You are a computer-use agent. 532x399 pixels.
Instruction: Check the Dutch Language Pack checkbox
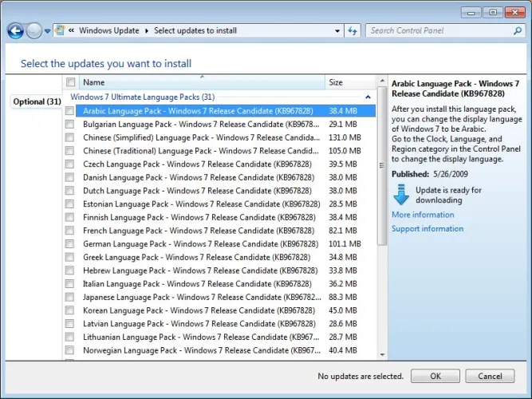pos(69,191)
